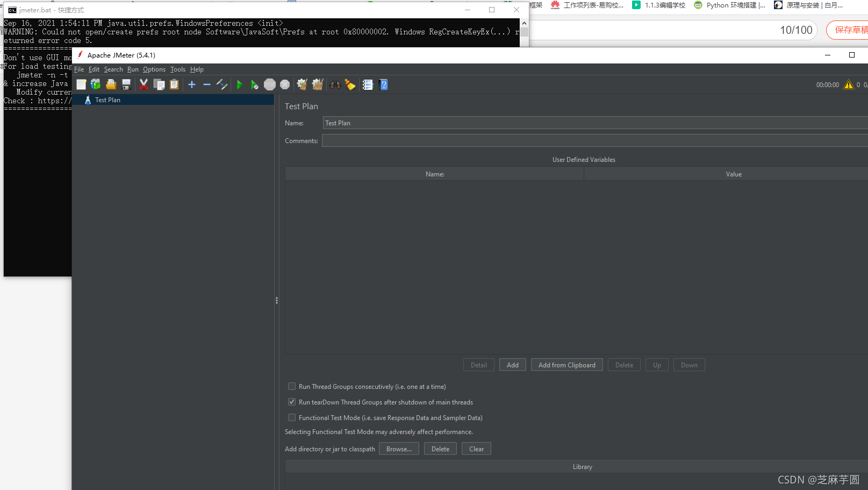Click the Comments input field
The height and width of the screenshot is (490, 868).
coord(594,141)
